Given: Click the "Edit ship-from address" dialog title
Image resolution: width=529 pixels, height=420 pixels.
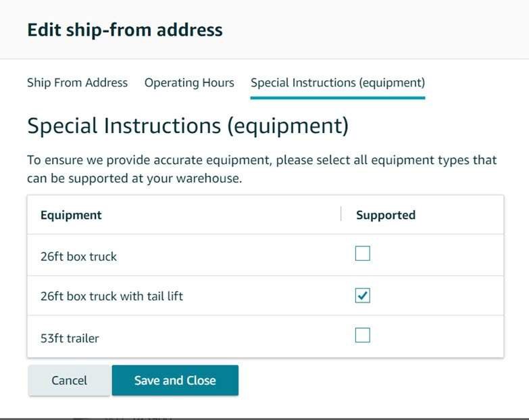Looking at the screenshot, I should click(x=124, y=30).
